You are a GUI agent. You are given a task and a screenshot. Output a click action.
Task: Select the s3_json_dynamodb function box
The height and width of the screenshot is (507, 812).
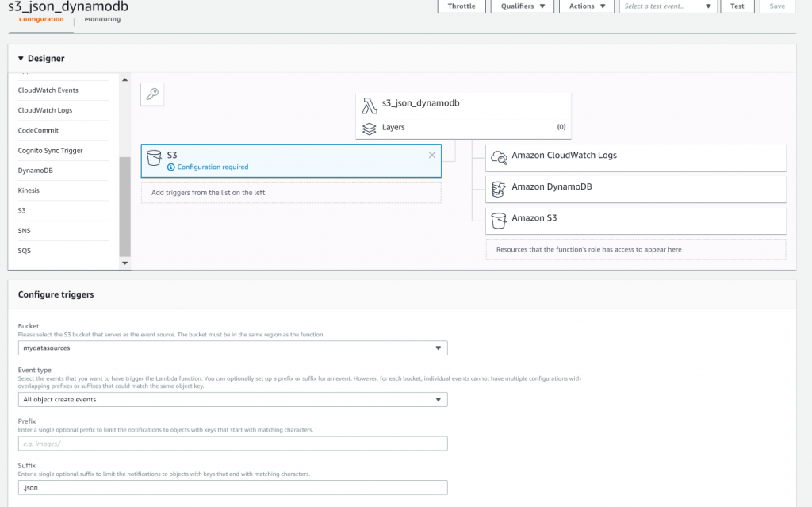(463, 106)
